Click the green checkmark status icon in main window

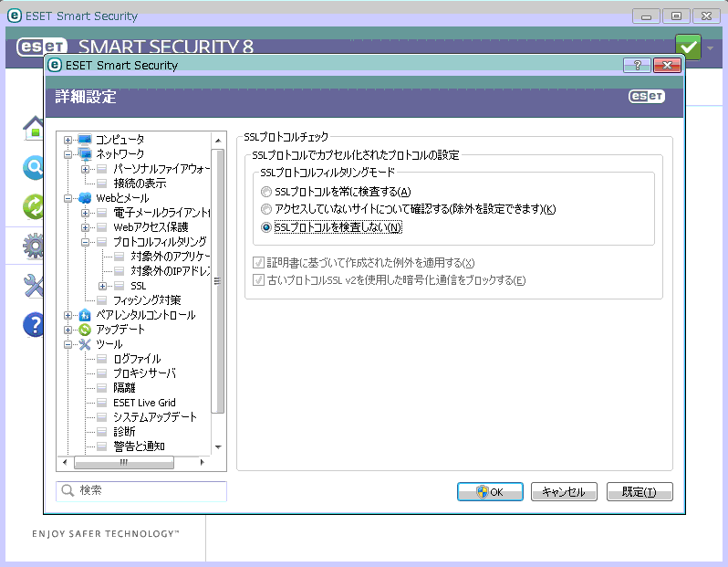(x=688, y=47)
